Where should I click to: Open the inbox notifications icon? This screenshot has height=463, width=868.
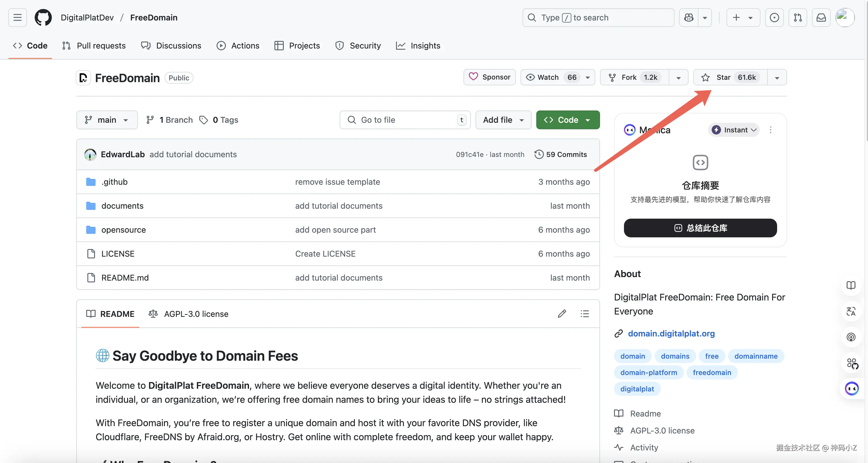click(821, 18)
